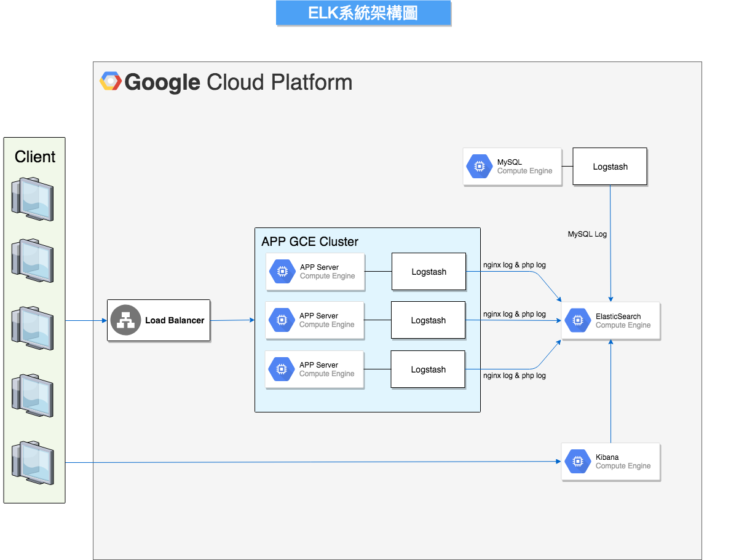Click the middle APP Server hexagon icon
Screen dimensions: 739x560
coord(282,320)
